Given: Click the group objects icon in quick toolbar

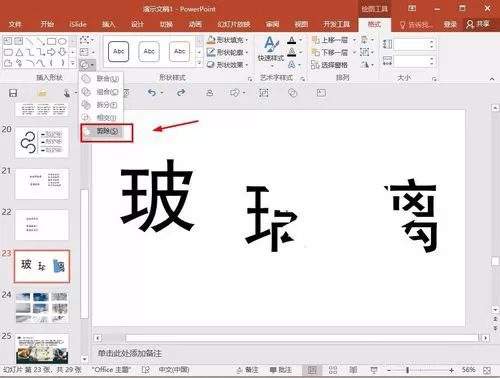Looking at the screenshot, I should (x=264, y=93).
